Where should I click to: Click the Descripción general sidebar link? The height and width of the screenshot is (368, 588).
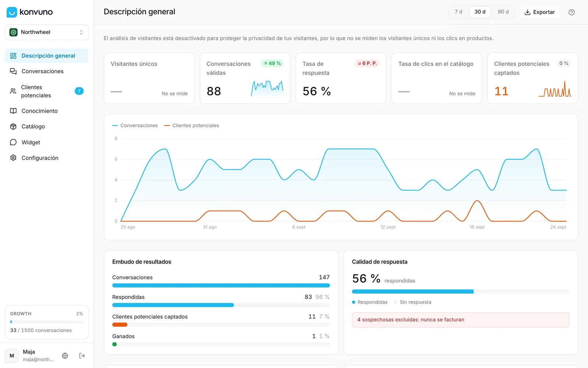coord(47,56)
